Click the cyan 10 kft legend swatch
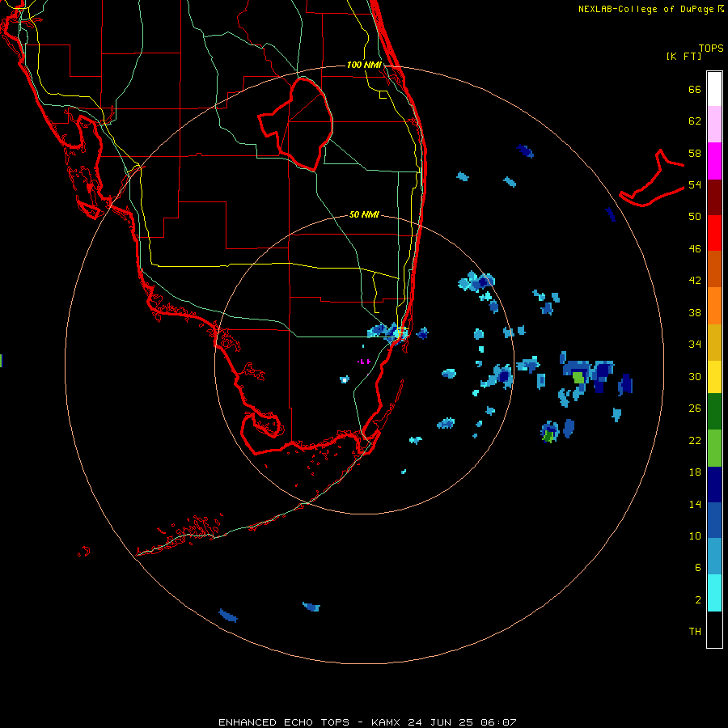This screenshot has height=728, width=728. coord(714,593)
